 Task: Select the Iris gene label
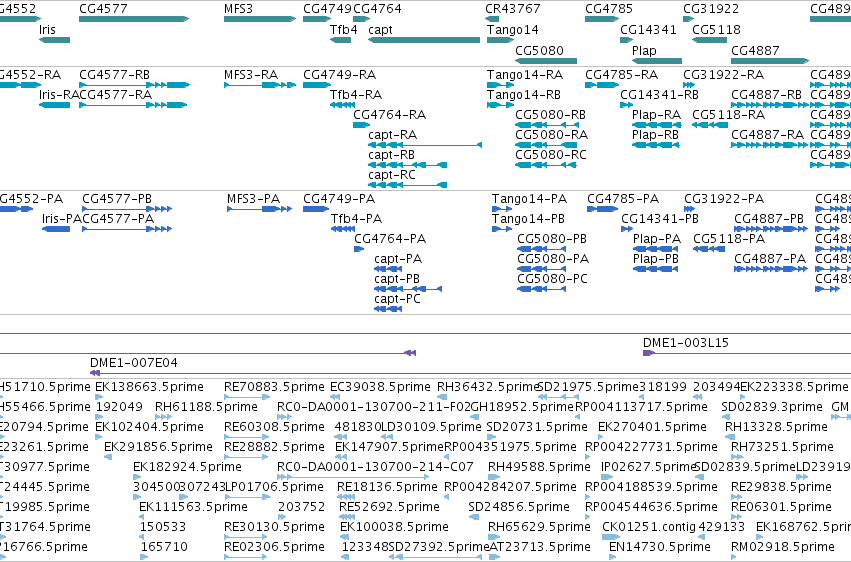47,30
